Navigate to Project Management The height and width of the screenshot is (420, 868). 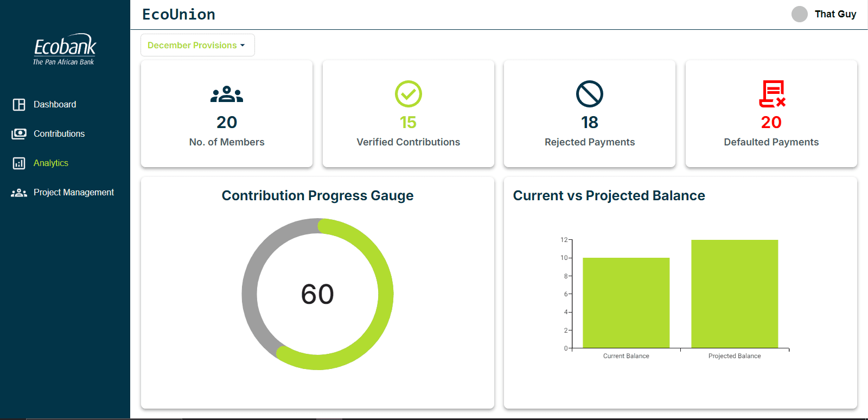pos(74,192)
